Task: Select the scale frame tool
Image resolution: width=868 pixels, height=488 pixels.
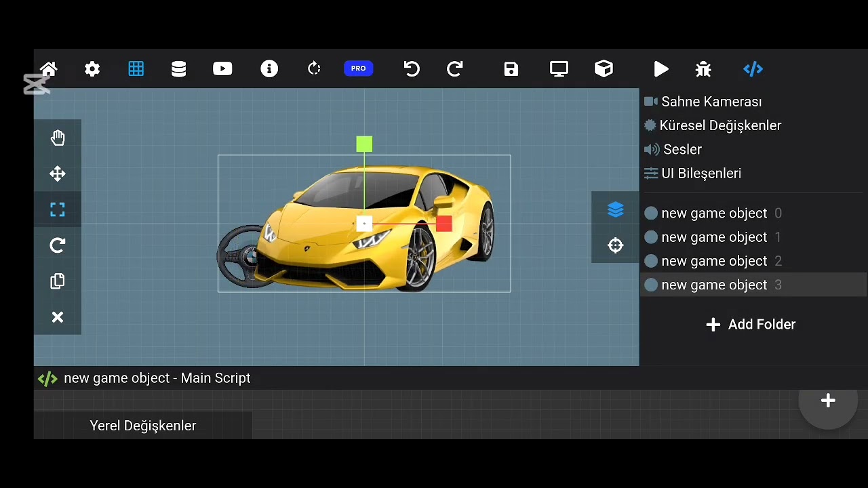Action: tap(58, 210)
